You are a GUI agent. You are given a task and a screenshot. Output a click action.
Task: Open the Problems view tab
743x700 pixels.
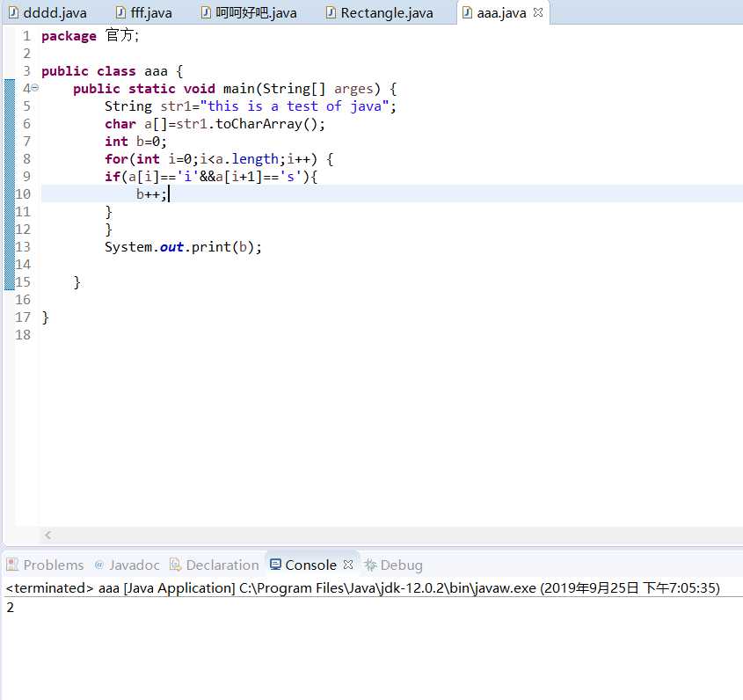click(x=45, y=565)
